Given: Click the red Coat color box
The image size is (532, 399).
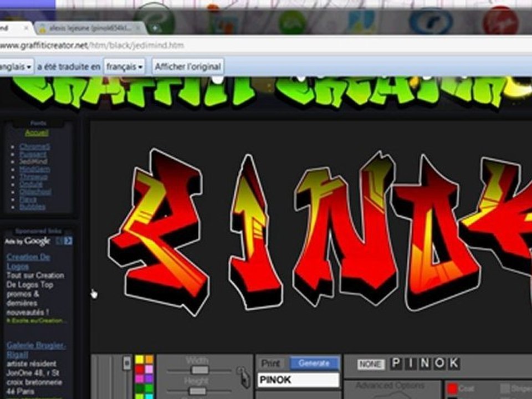Looking at the screenshot, I should [452, 388].
